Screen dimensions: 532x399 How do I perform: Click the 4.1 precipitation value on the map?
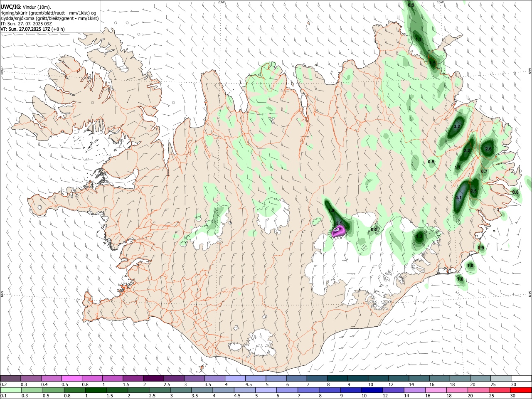coord(458,198)
